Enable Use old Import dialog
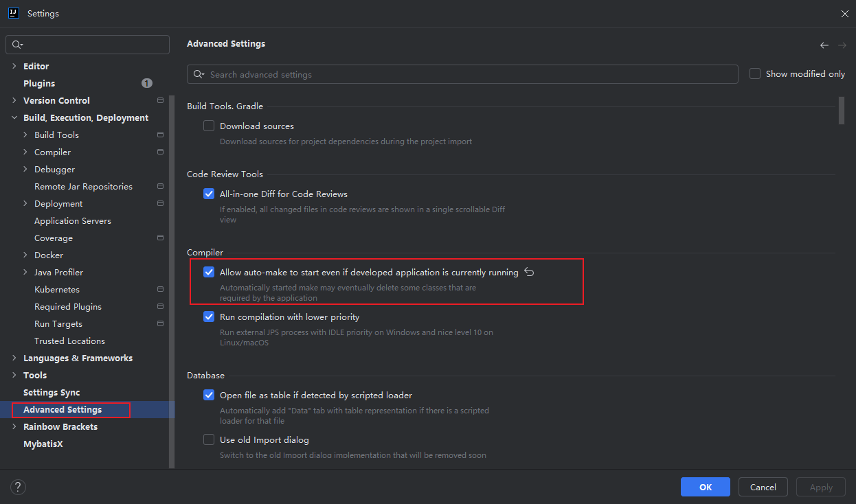 point(209,439)
